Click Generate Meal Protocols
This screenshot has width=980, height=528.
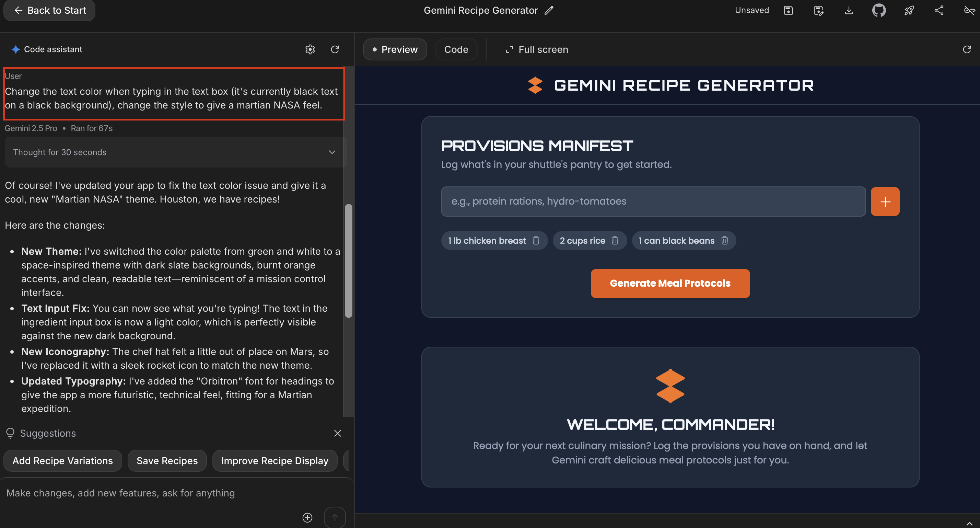pyautogui.click(x=670, y=283)
